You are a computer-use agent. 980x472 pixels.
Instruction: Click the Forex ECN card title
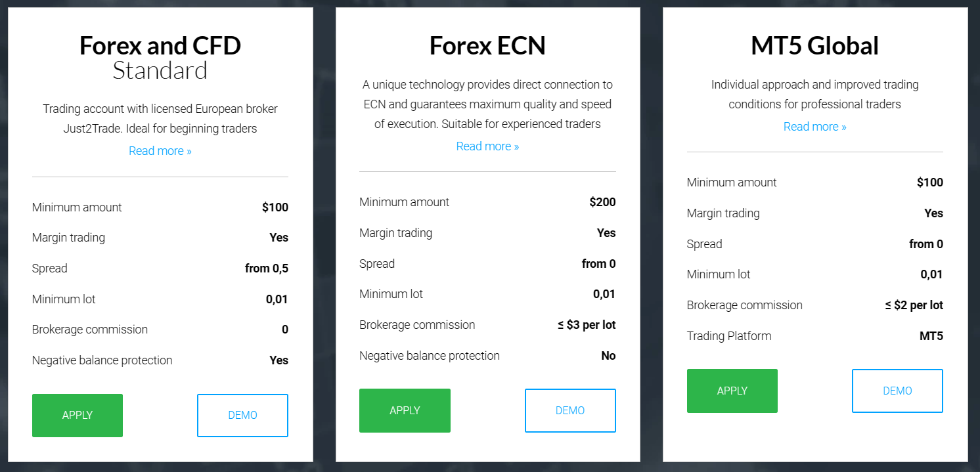click(487, 46)
